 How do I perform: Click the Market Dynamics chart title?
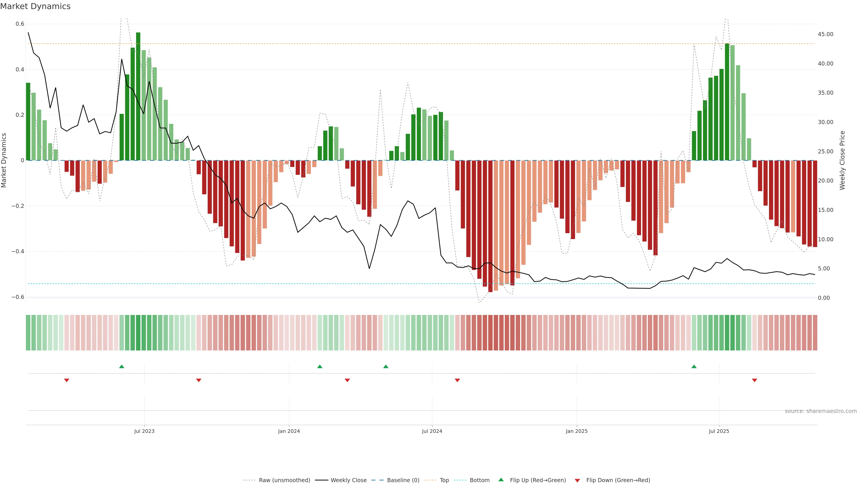click(35, 6)
